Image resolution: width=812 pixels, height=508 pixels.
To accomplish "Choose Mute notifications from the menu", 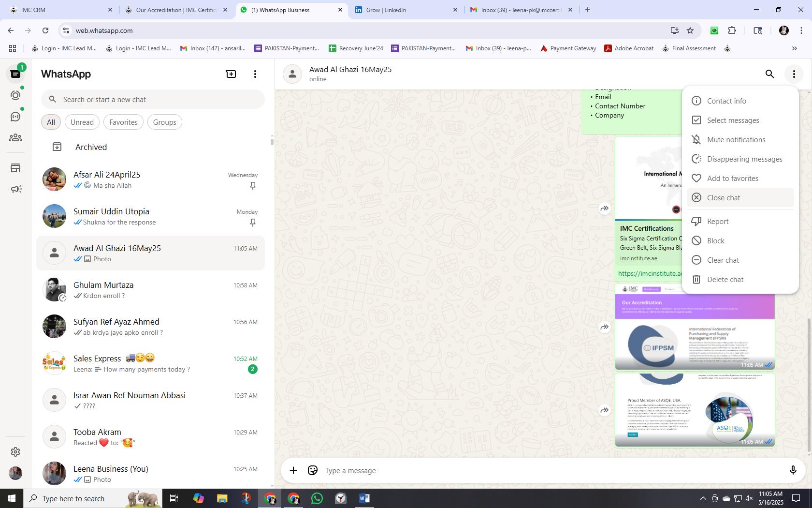I will [x=740, y=139].
